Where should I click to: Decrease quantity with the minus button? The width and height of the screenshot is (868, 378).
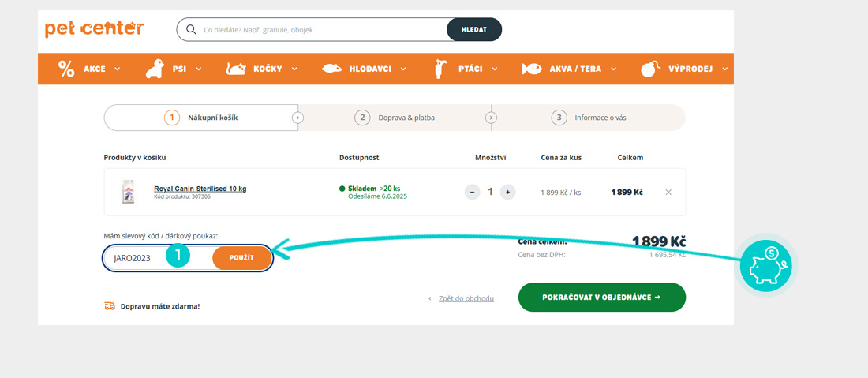472,192
